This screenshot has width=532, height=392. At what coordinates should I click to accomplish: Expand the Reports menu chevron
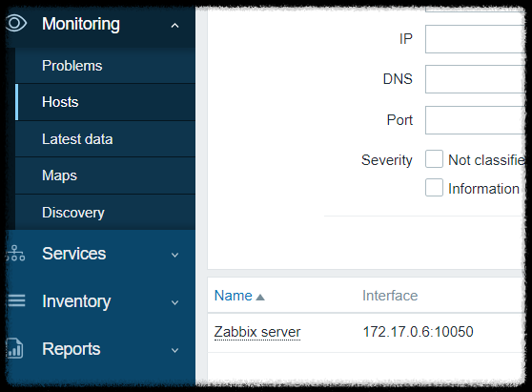tap(174, 350)
